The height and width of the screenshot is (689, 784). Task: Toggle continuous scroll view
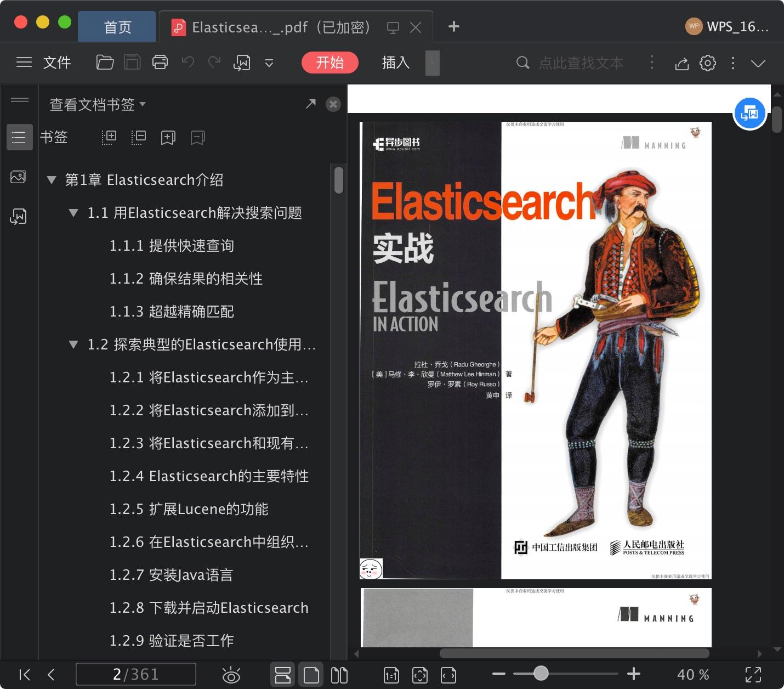[282, 675]
